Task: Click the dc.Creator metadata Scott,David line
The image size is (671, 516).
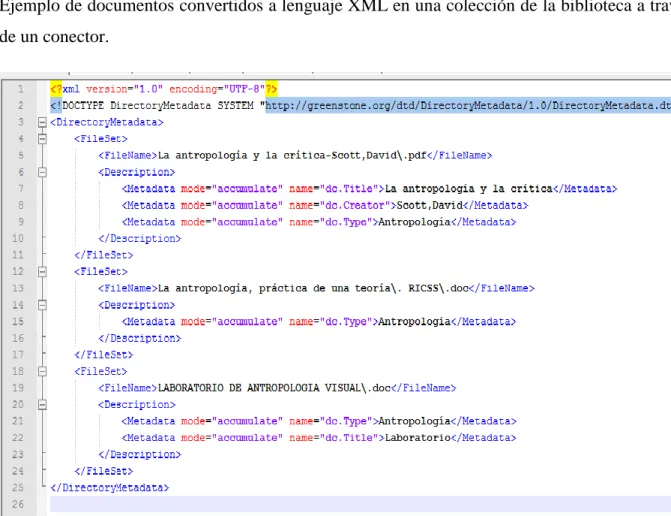Action: 325,205
